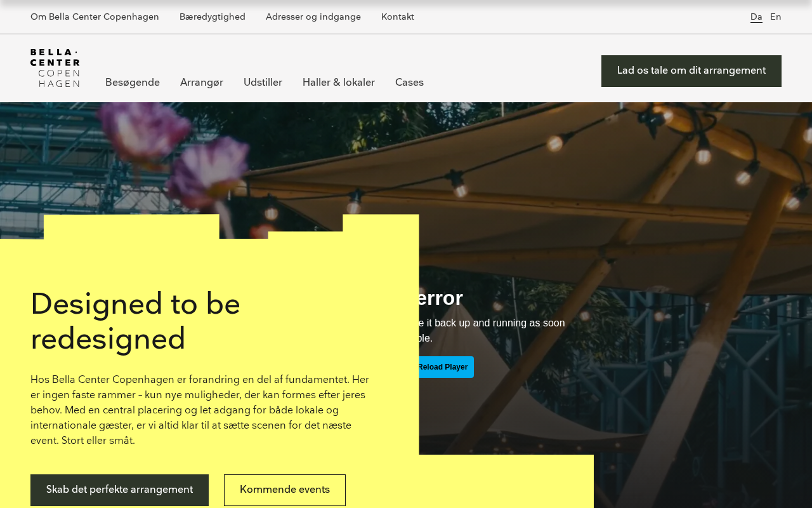Click the Designed to be redesigned heading
Screen dimensions: 812x508
pos(136,321)
